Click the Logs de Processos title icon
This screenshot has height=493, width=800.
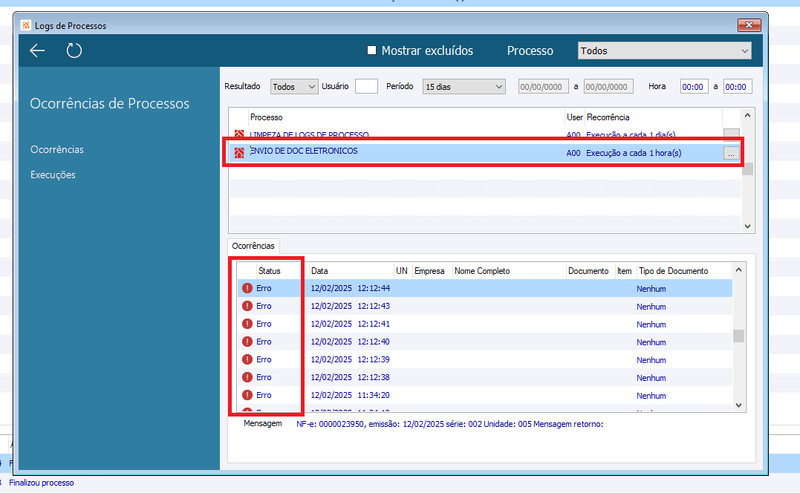(x=26, y=26)
